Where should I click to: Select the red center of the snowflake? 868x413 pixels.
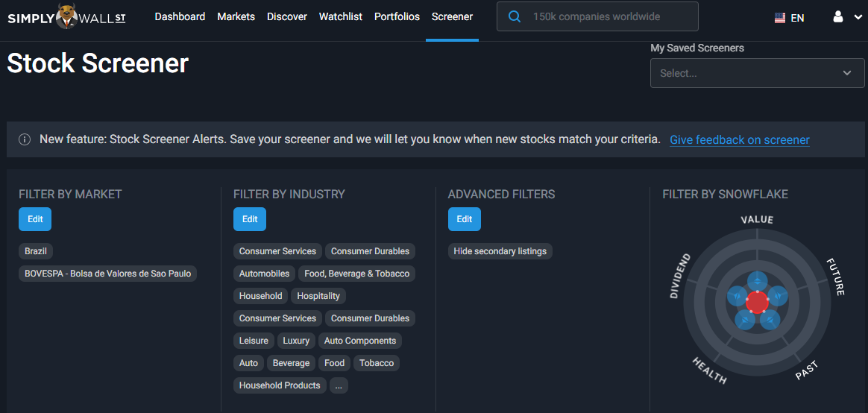point(757,302)
